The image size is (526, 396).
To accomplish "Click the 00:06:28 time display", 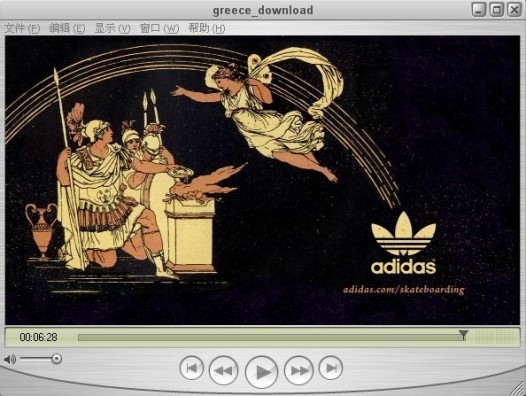I will click(x=38, y=337).
